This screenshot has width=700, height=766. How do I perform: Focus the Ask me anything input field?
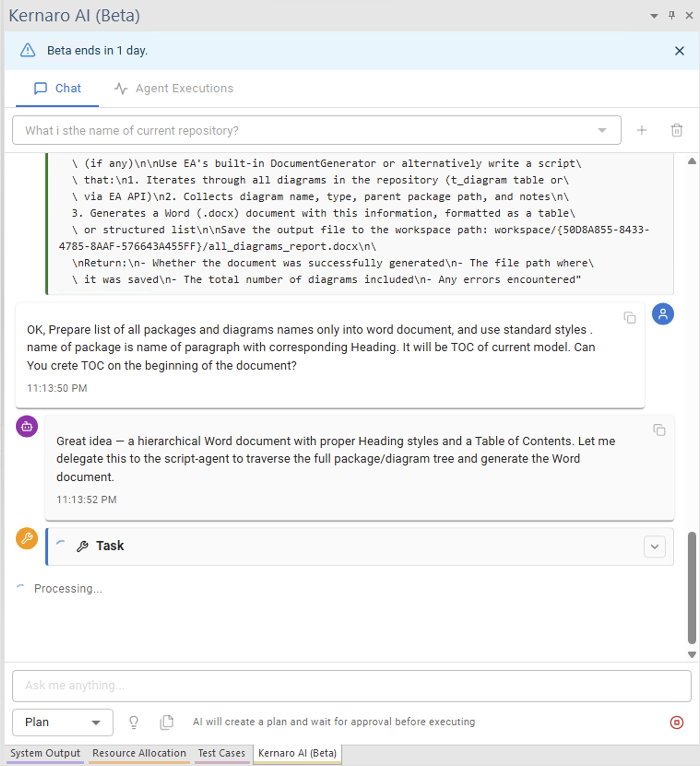tap(351, 686)
